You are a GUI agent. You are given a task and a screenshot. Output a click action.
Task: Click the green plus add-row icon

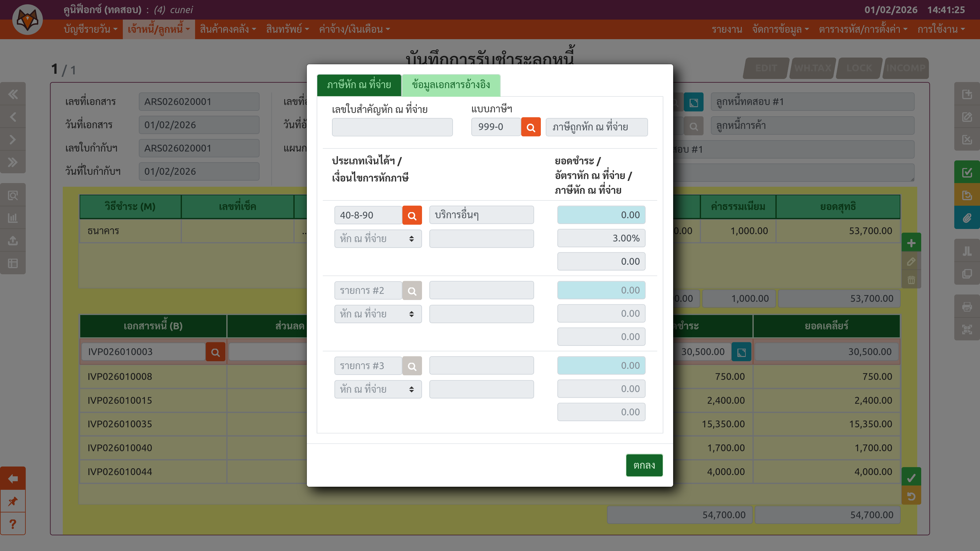pyautogui.click(x=911, y=243)
